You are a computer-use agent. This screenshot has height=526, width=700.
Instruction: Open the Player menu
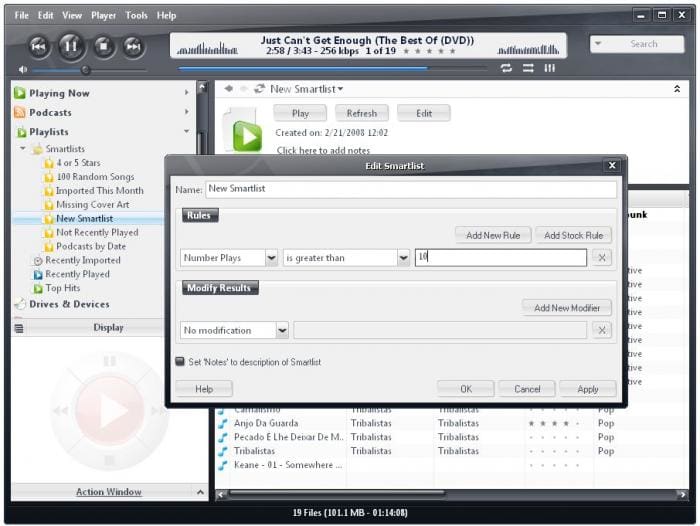(x=104, y=15)
